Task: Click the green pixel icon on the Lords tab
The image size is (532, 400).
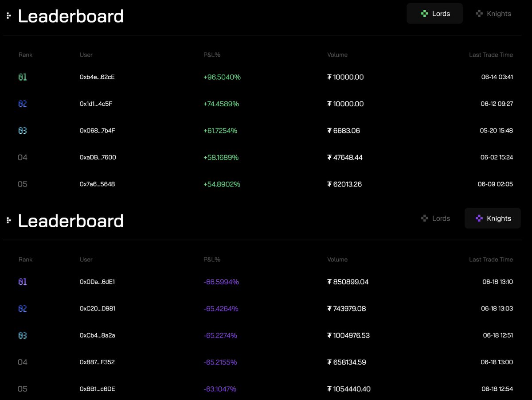Action: 425,14
